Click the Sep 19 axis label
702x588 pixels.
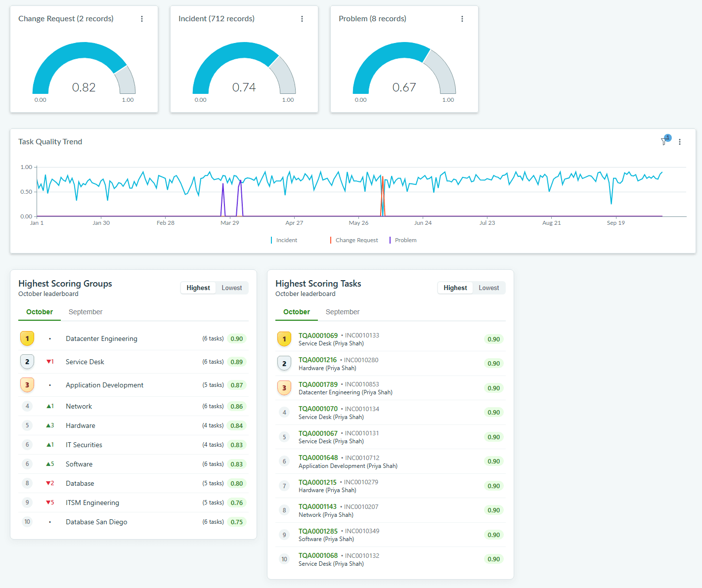(x=616, y=223)
